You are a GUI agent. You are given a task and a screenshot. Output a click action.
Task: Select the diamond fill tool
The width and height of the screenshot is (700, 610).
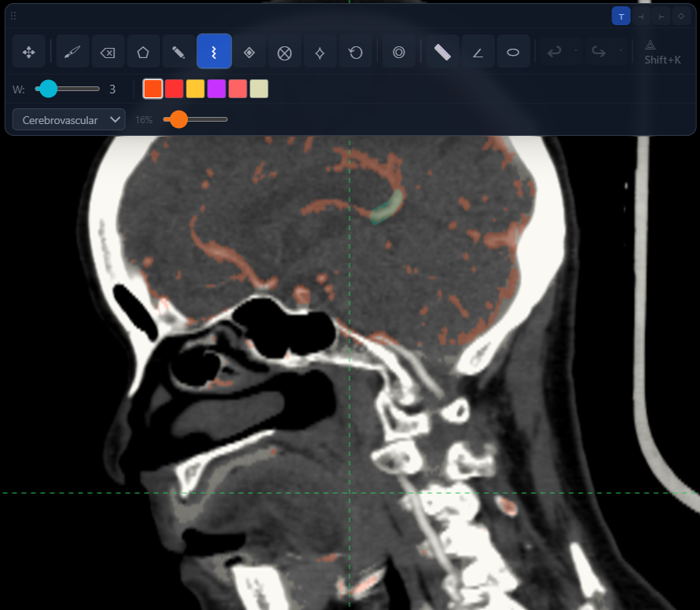point(249,53)
